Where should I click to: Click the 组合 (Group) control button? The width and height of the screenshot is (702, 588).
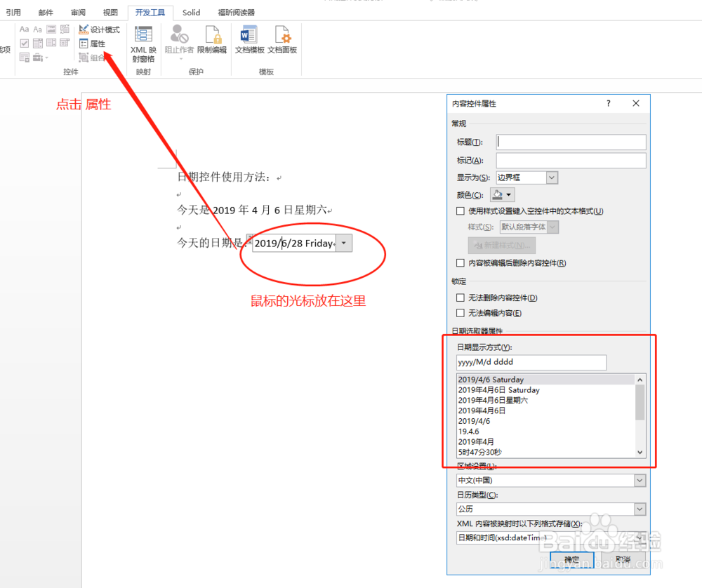point(91,58)
